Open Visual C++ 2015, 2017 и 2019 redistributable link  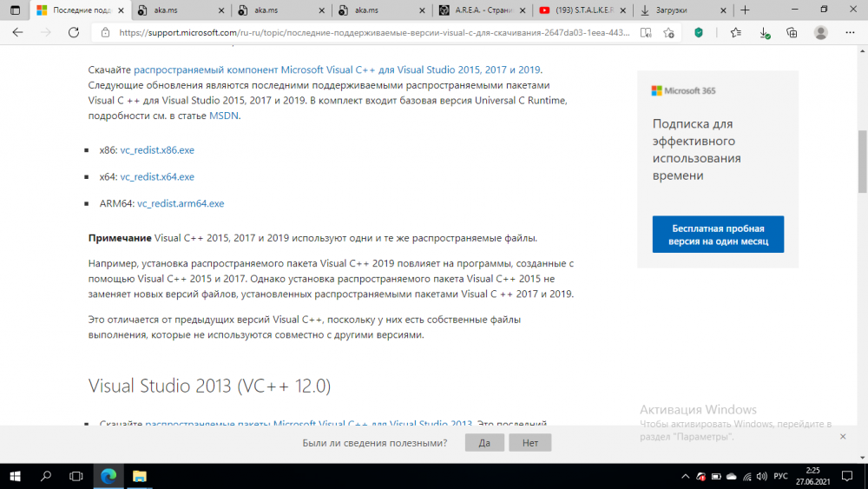pyautogui.click(x=337, y=69)
